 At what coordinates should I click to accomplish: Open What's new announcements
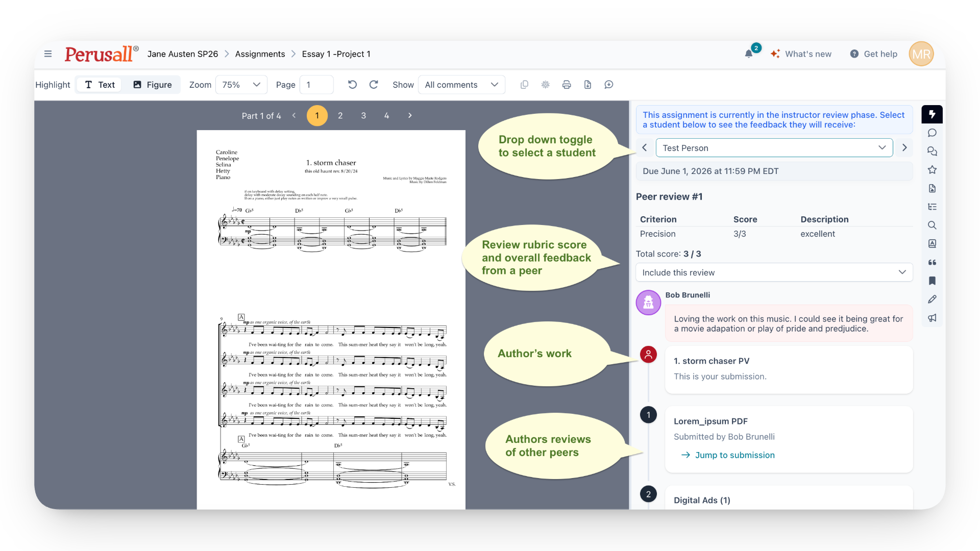tap(801, 54)
